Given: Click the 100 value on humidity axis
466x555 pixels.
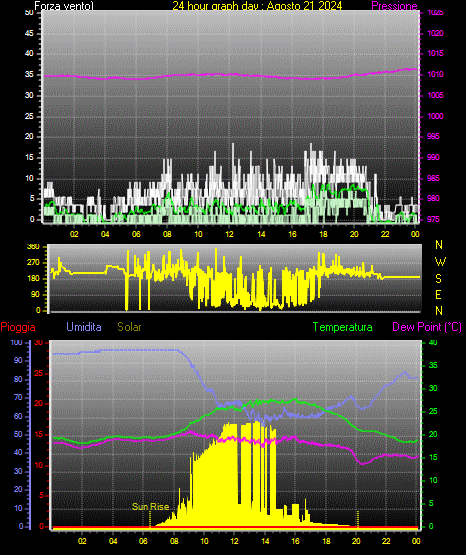Looking at the screenshot, I should (x=16, y=342).
